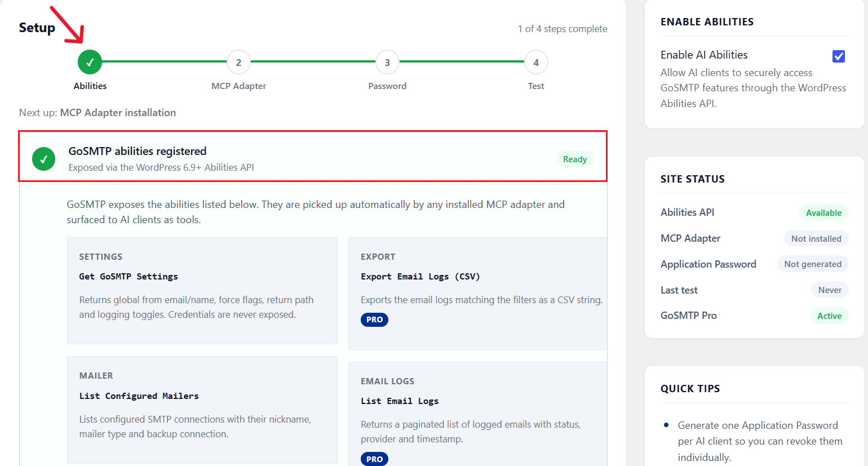Select the List Configured Mailers ability title

[139, 396]
